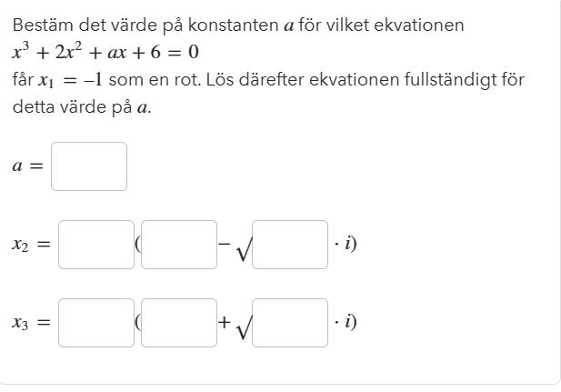561x392 pixels.
Task: Click the plus sign in the x3 row
Action: [225, 322]
